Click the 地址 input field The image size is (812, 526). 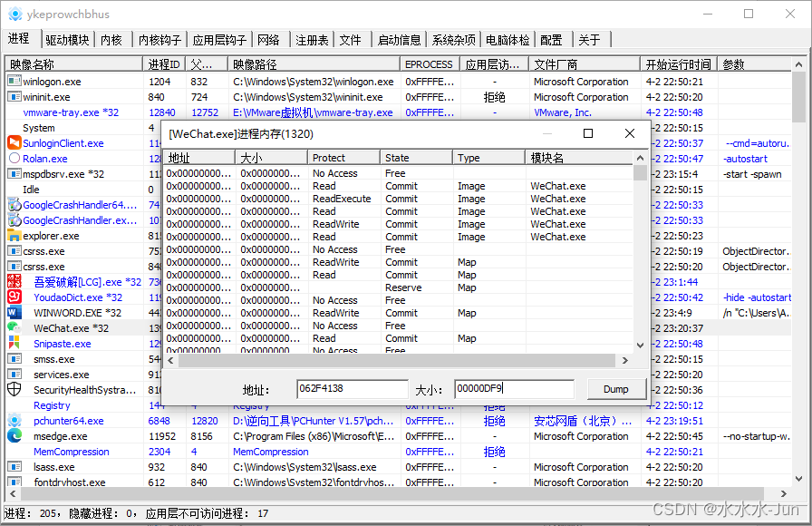(x=353, y=389)
